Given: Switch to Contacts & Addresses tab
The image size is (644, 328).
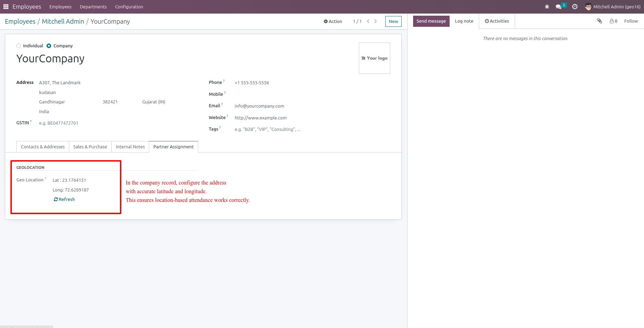Looking at the screenshot, I should 43,147.
